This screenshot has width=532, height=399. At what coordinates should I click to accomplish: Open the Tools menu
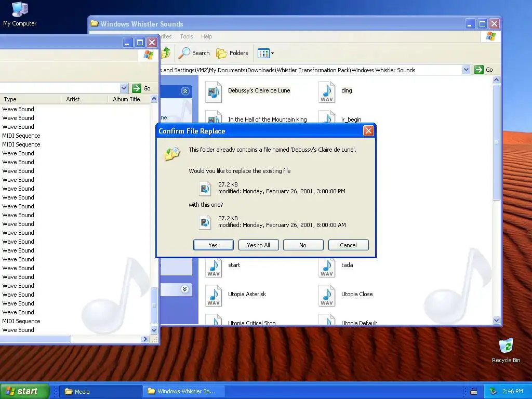pyautogui.click(x=187, y=36)
